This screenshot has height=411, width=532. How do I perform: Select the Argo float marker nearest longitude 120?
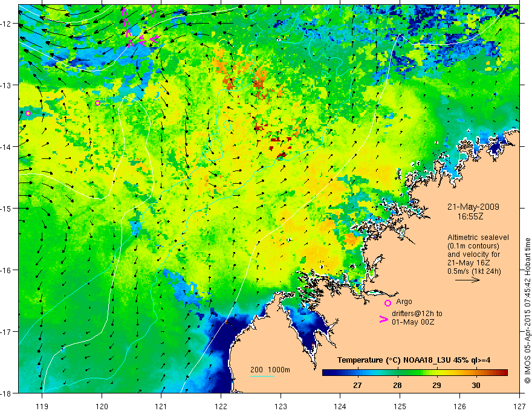[x=98, y=103]
